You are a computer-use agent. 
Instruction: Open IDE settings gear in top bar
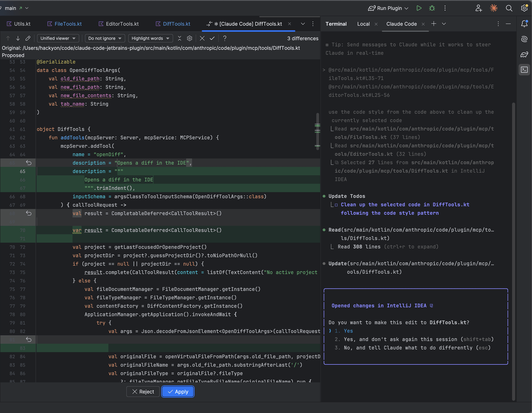click(524, 8)
